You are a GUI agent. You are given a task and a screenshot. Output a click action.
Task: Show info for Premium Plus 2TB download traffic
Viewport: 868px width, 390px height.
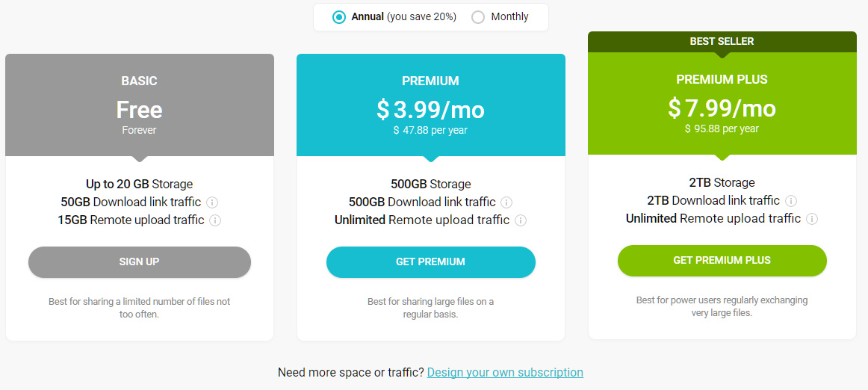point(791,201)
